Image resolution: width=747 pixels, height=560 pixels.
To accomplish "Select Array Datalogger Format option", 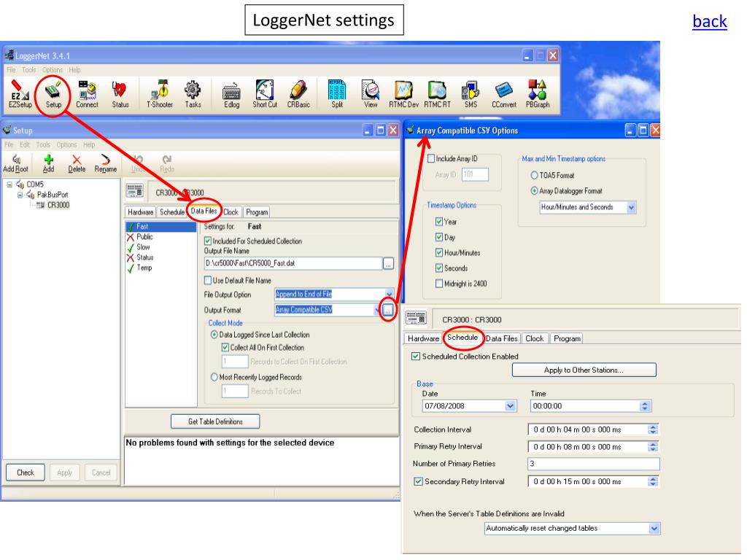I will click(535, 191).
